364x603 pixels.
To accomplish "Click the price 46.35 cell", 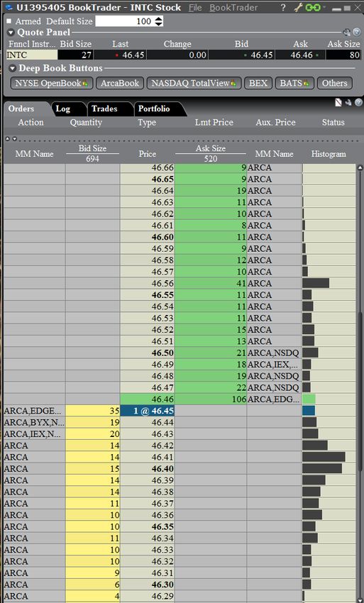I will click(x=148, y=526).
